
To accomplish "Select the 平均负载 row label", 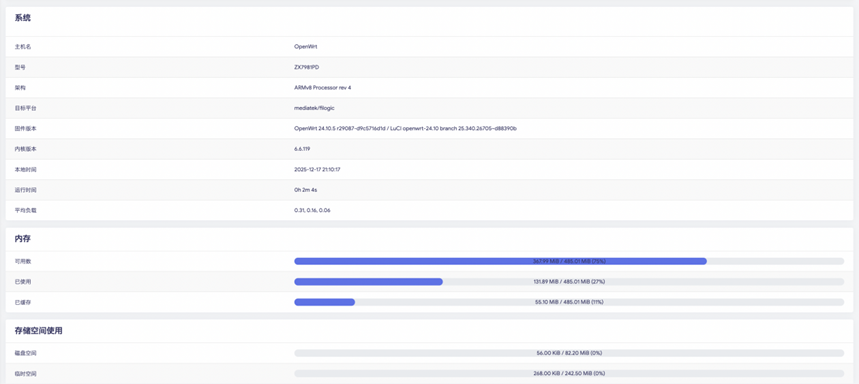I will 26,210.
